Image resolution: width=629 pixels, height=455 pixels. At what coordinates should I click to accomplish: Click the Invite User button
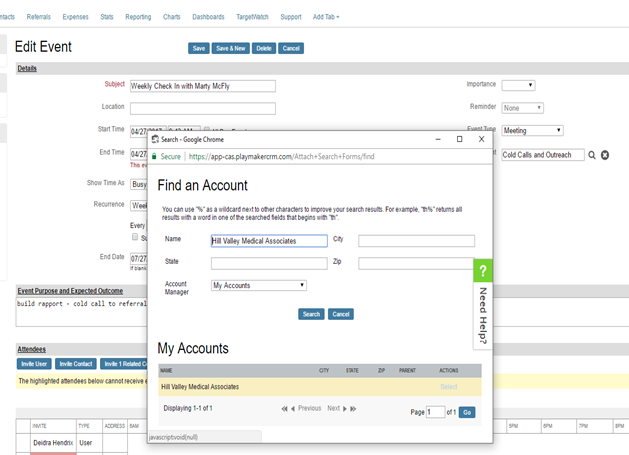pyautogui.click(x=34, y=364)
